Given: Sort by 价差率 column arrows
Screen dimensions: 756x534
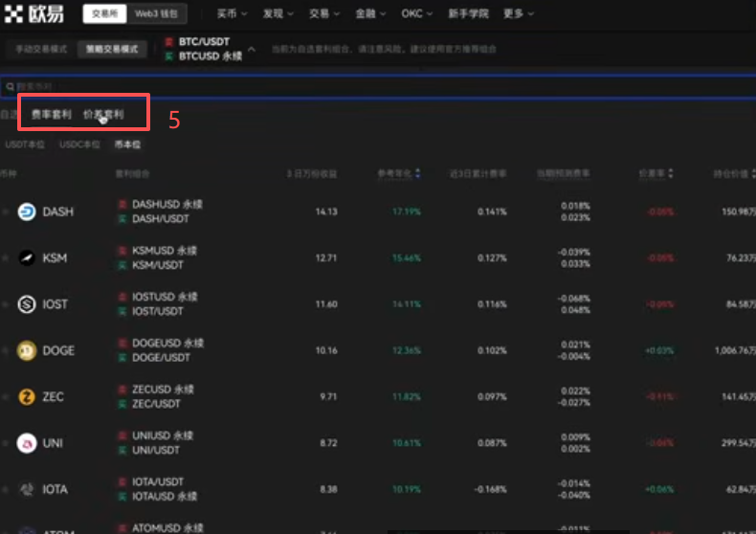Looking at the screenshot, I should [671, 173].
